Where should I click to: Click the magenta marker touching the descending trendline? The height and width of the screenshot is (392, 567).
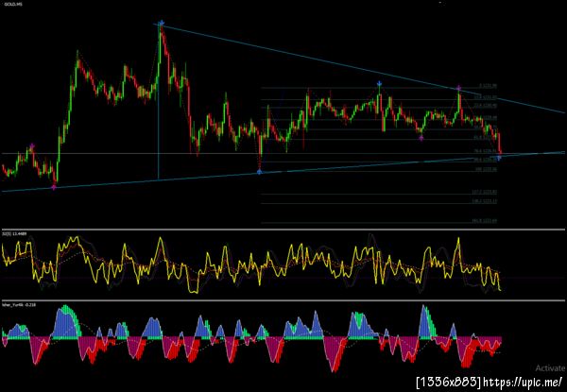pos(458,88)
